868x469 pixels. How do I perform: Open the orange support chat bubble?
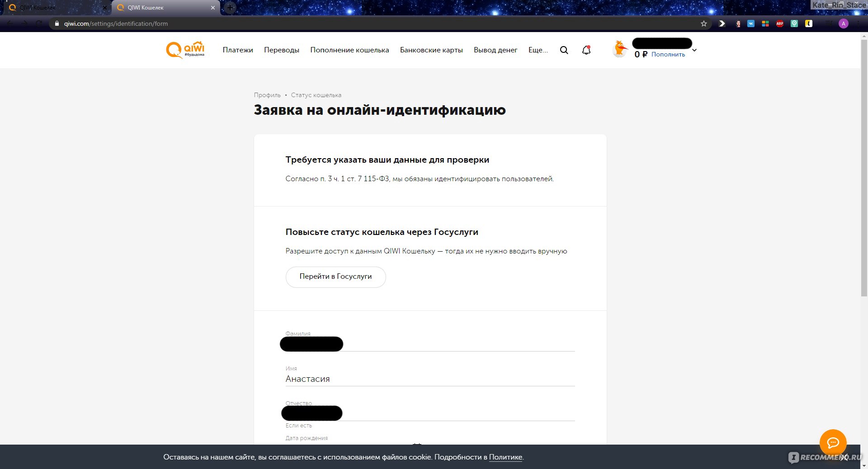tap(833, 442)
